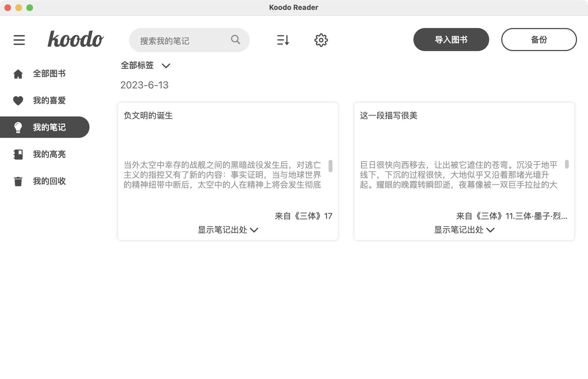The width and height of the screenshot is (588, 379).
Task: Focus the 搜索我的笔记 search field
Action: point(189,40)
